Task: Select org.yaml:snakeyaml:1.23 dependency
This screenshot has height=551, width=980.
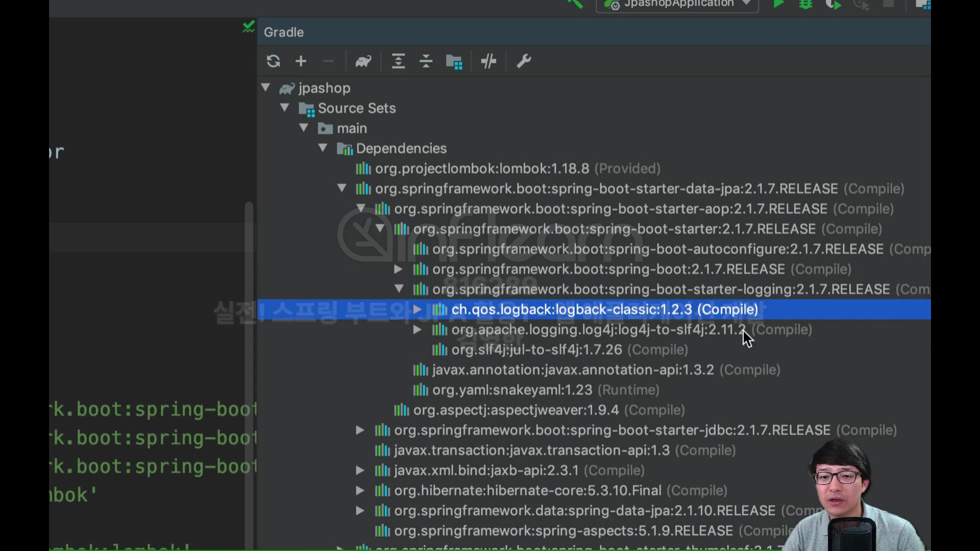Action: pos(546,390)
